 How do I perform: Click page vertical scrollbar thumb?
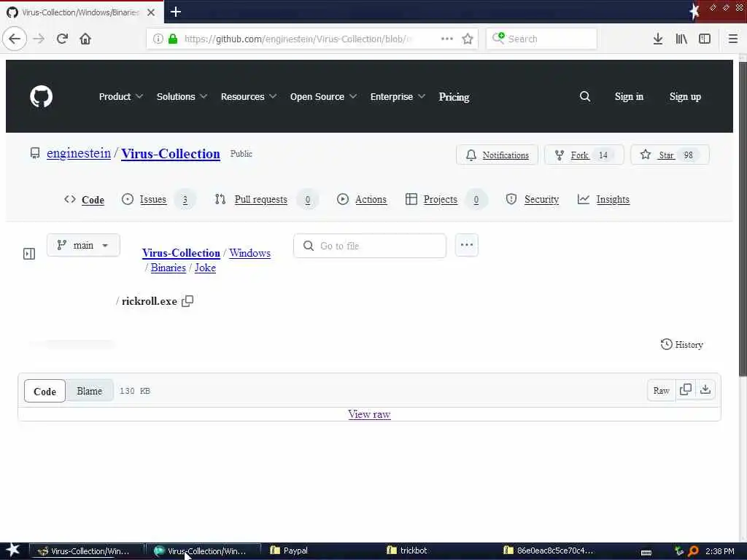tap(743, 219)
